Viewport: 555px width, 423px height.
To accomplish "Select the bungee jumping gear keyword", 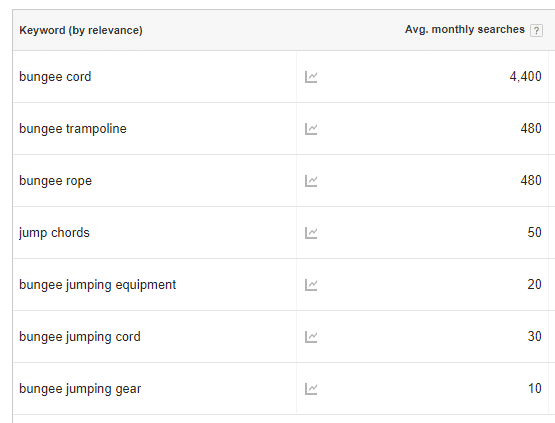I will click(80, 389).
